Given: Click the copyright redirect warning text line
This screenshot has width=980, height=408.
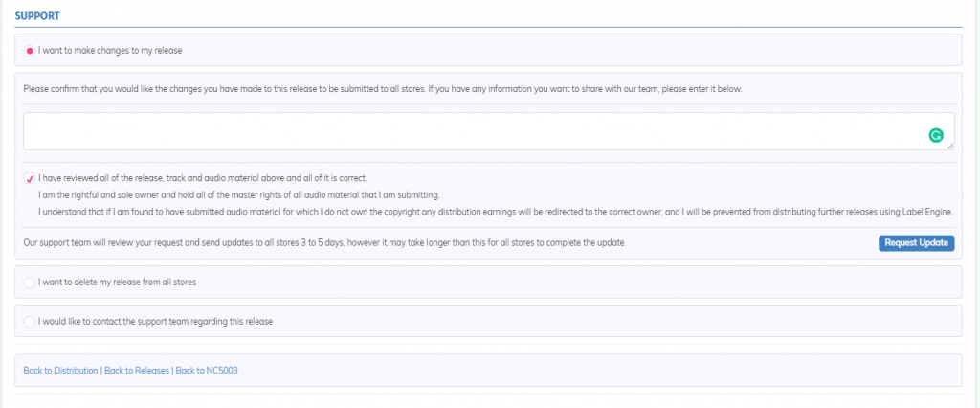Looking at the screenshot, I should tap(496, 212).
